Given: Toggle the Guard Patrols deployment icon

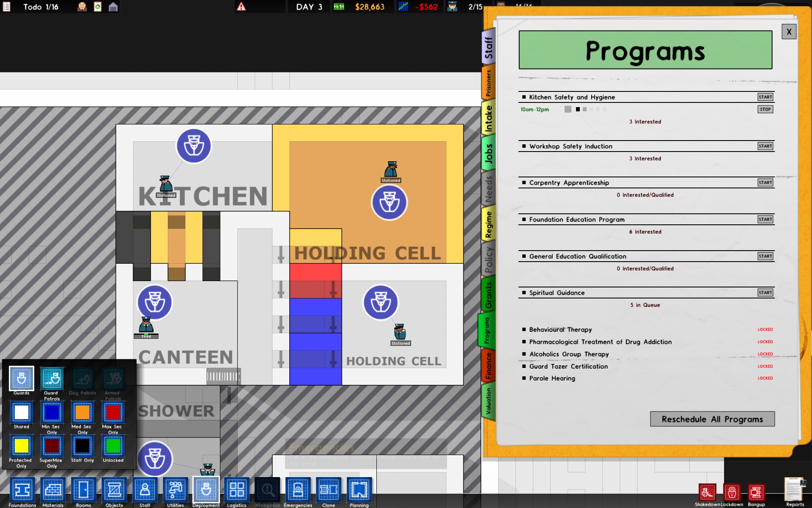Looking at the screenshot, I should [x=51, y=380].
